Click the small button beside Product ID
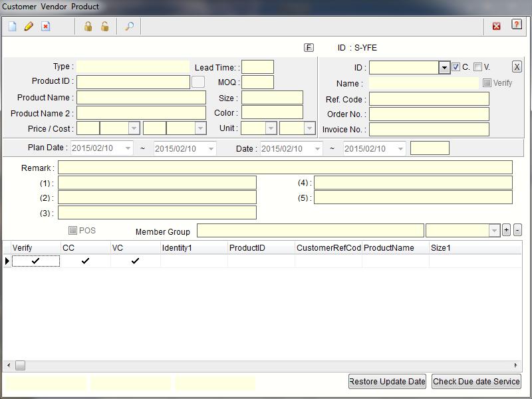 198,82
